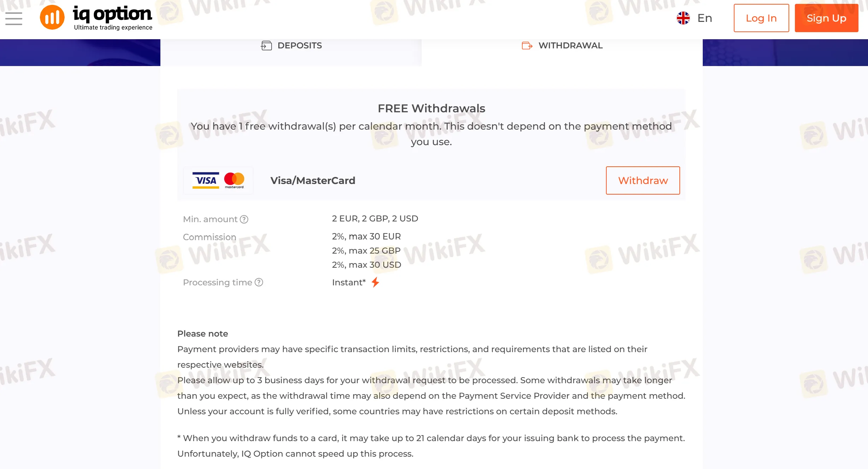Screen dimensions: 868x469
Task: Click the FREE Withdrawals heading
Action: click(x=432, y=108)
